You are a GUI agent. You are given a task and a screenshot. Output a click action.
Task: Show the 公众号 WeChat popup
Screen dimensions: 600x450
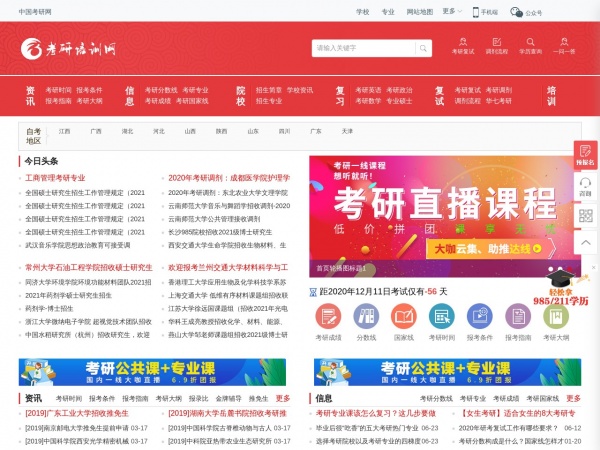(x=527, y=12)
